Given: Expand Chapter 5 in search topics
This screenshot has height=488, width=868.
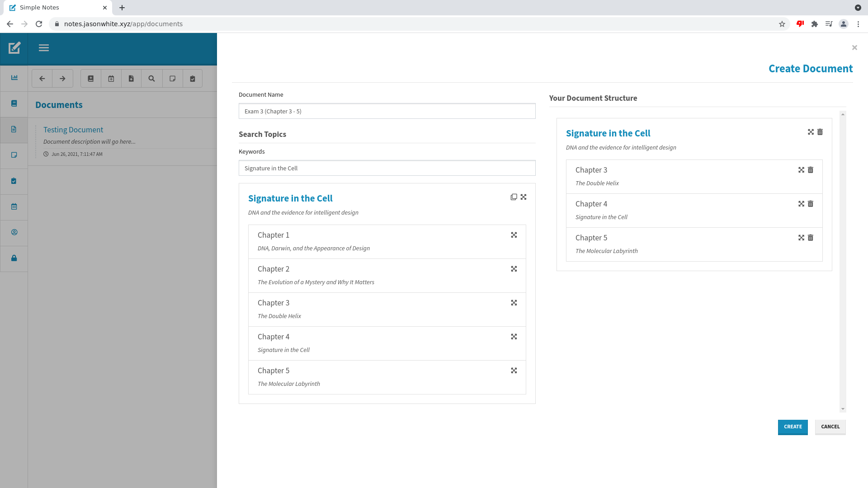Looking at the screenshot, I should point(514,371).
